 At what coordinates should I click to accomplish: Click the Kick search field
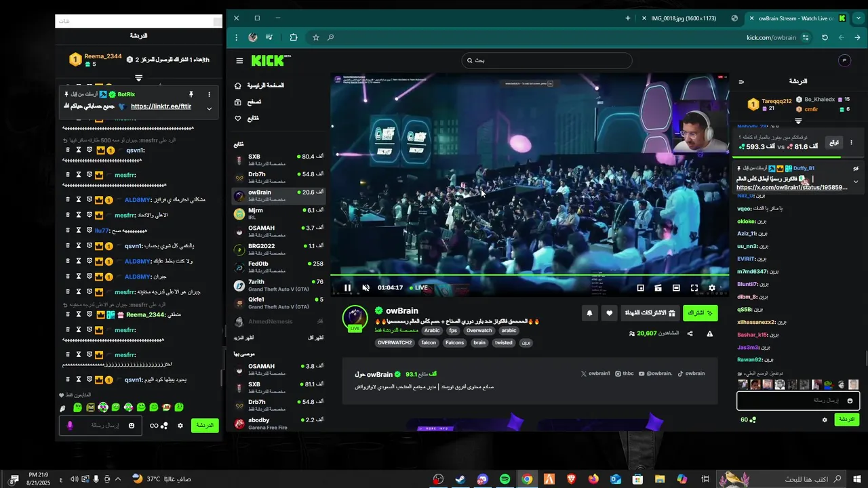(547, 60)
